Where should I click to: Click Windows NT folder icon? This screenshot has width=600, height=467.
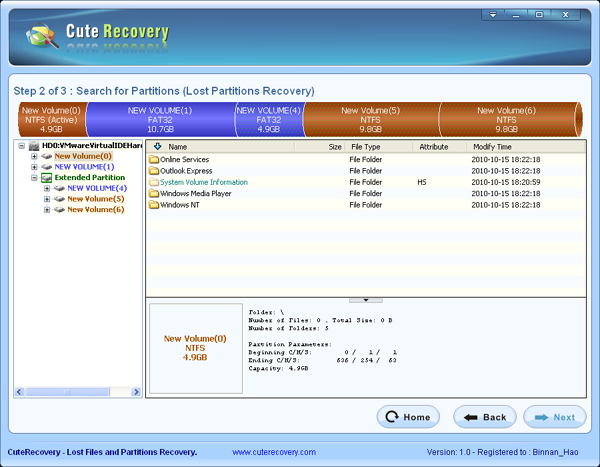pos(154,205)
